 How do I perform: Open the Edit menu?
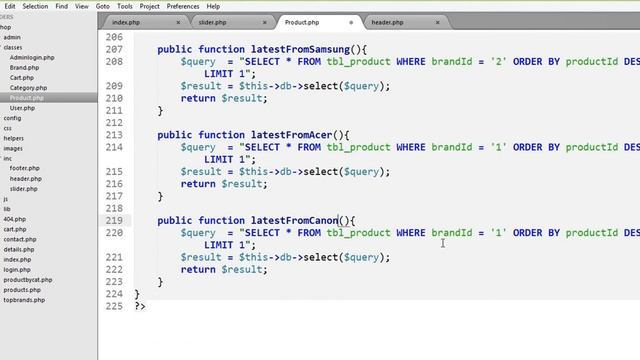tap(10, 6)
